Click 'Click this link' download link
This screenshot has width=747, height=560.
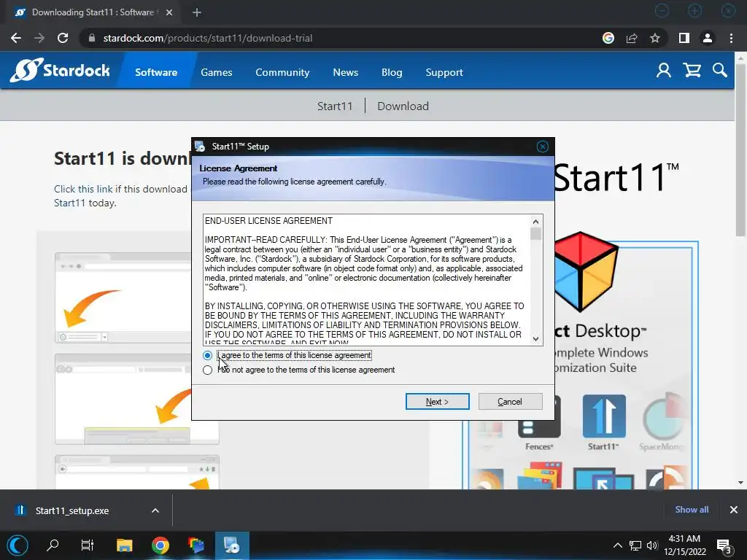click(x=83, y=189)
